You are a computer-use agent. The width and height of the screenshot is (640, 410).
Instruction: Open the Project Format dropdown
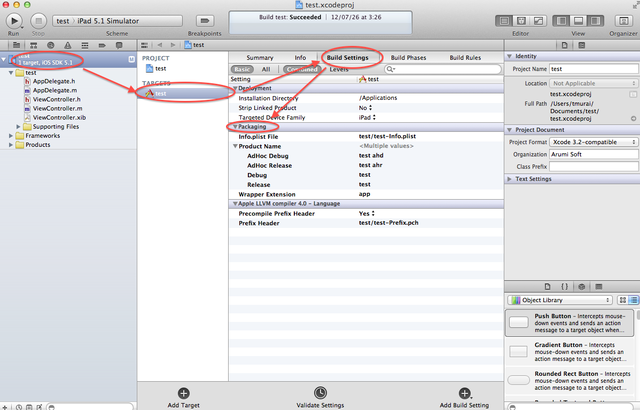click(593, 142)
